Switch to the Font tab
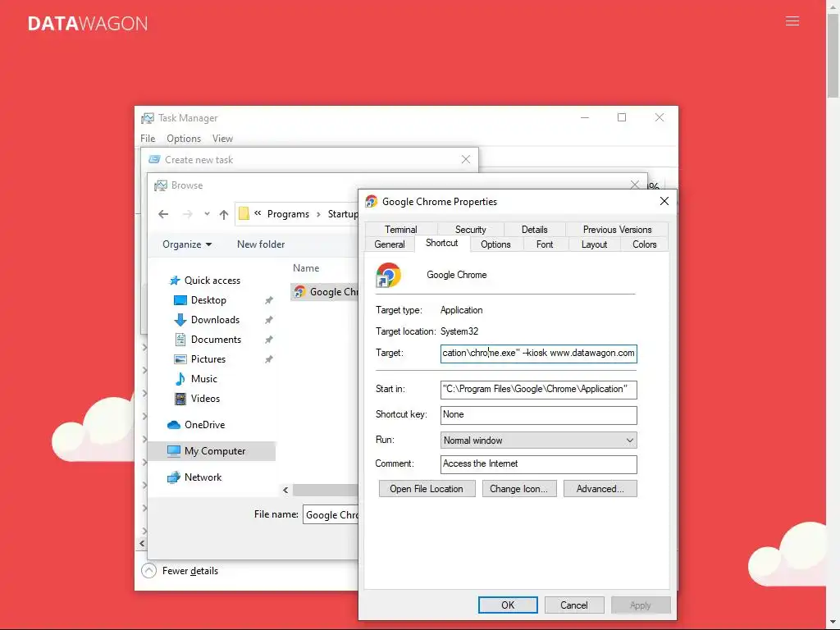 (x=545, y=244)
